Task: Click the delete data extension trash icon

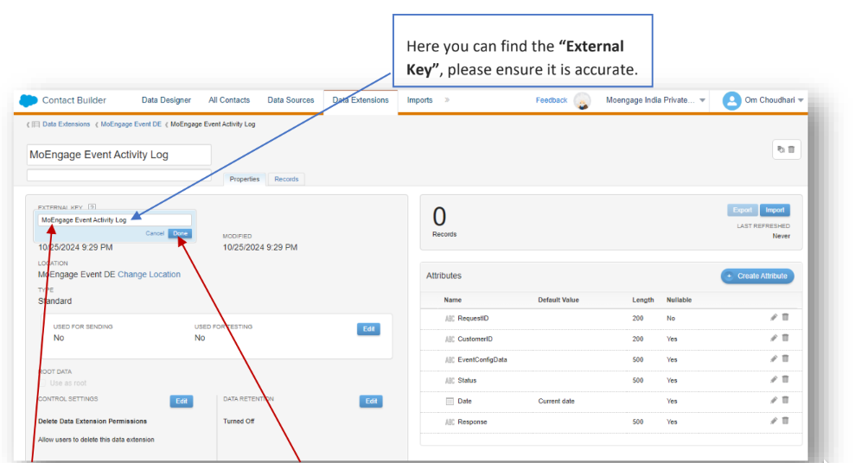Action: click(792, 149)
